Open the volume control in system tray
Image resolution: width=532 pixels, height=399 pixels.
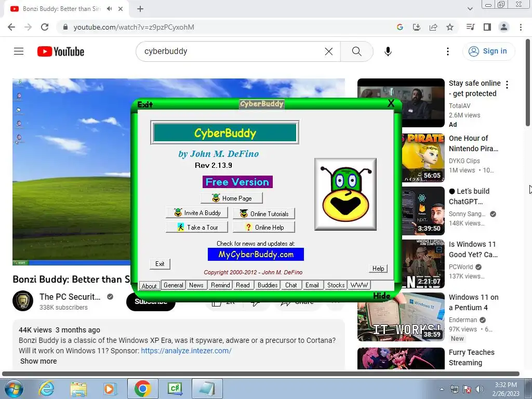480,389
